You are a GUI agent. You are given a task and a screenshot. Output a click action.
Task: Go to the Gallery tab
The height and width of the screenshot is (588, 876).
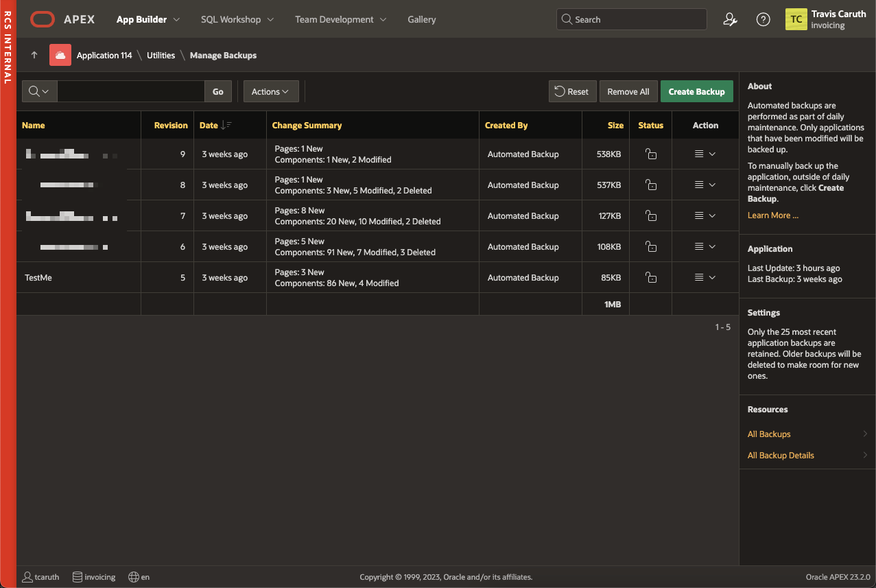422,20
